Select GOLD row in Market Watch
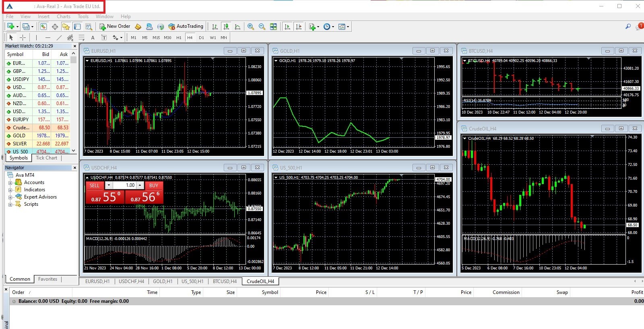 pyautogui.click(x=19, y=136)
